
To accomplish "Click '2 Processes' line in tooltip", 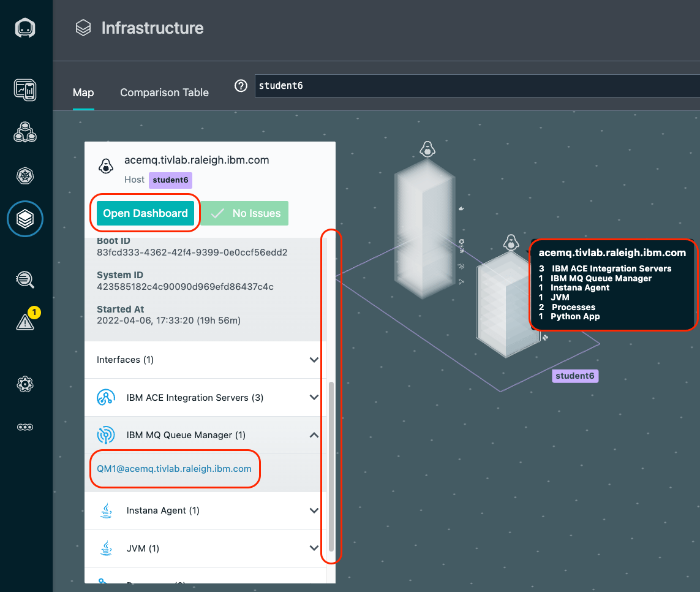I will pyautogui.click(x=567, y=307).
